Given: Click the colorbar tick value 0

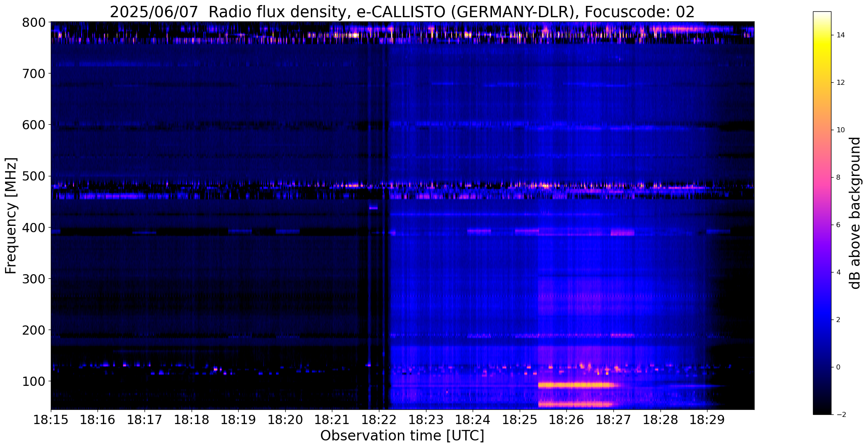Looking at the screenshot, I should (839, 367).
